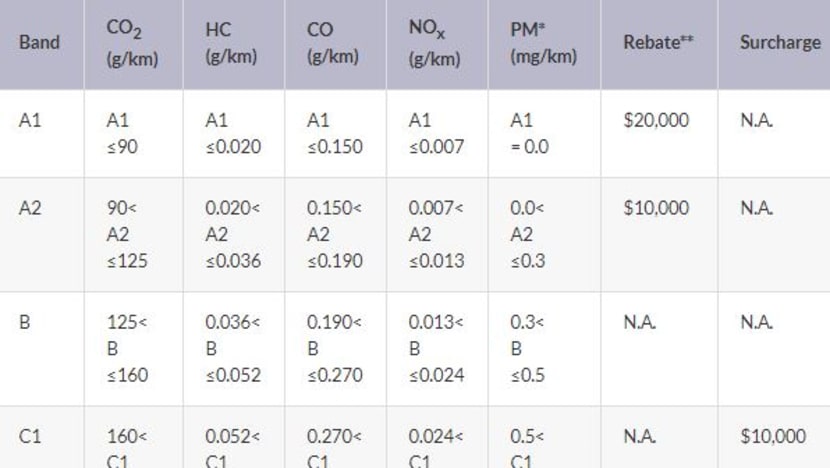Click the $10,000 surcharge cell for C1
Screen dimensions: 830x468
(773, 436)
